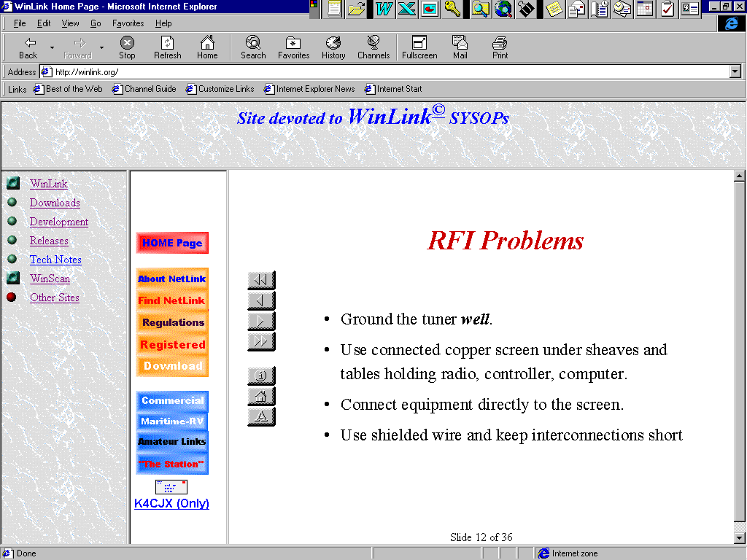Click the Find NetLink button
The image size is (747, 560).
point(172,300)
